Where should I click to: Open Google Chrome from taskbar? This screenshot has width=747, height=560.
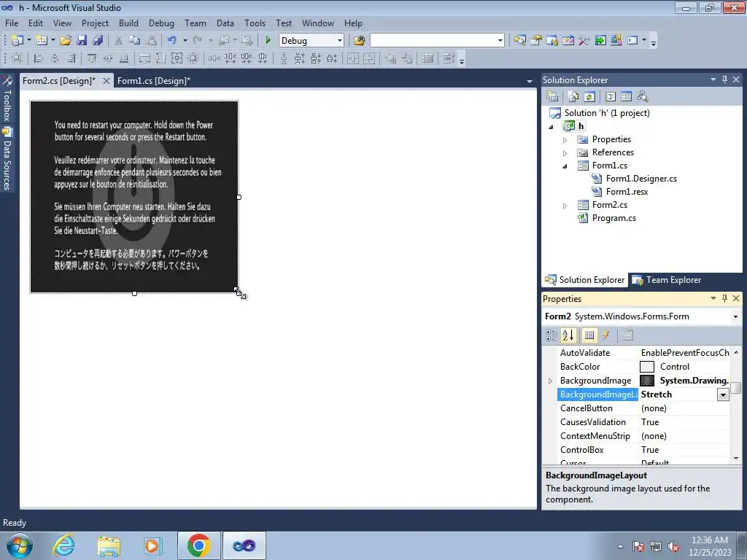[198, 545]
